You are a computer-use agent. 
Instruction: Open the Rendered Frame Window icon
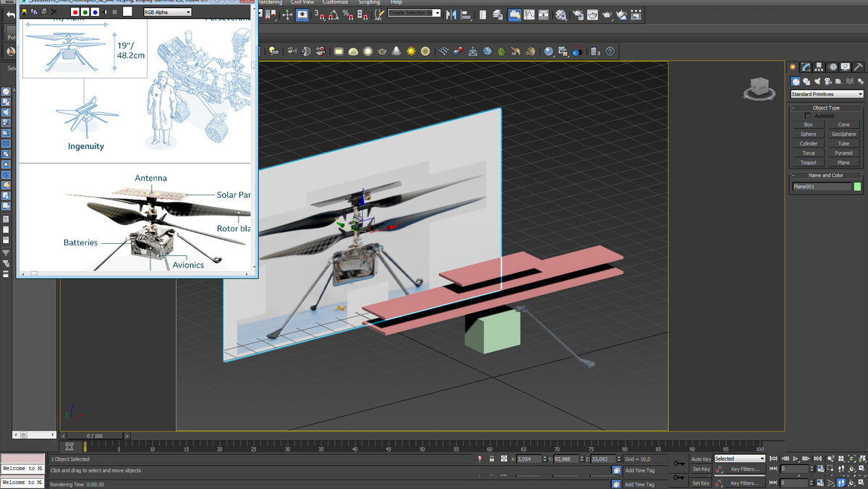pos(592,14)
